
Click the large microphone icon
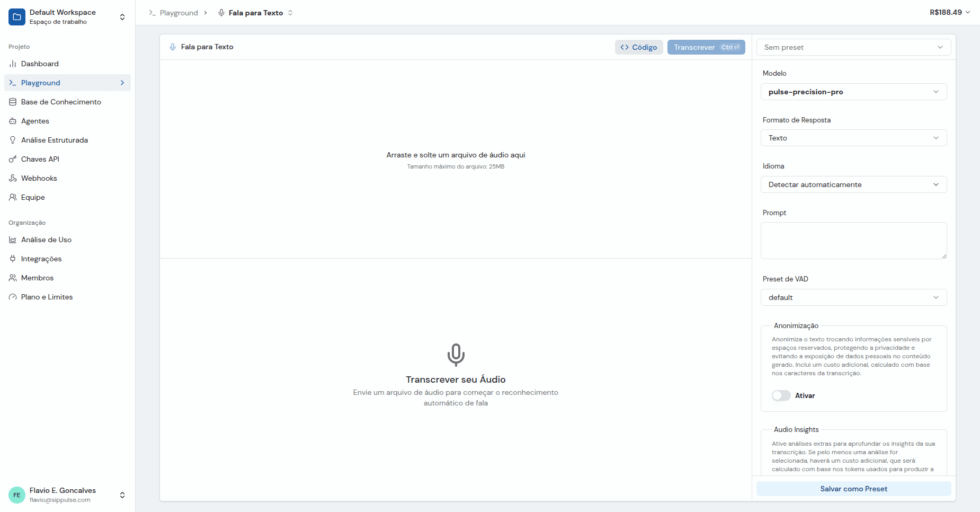456,355
